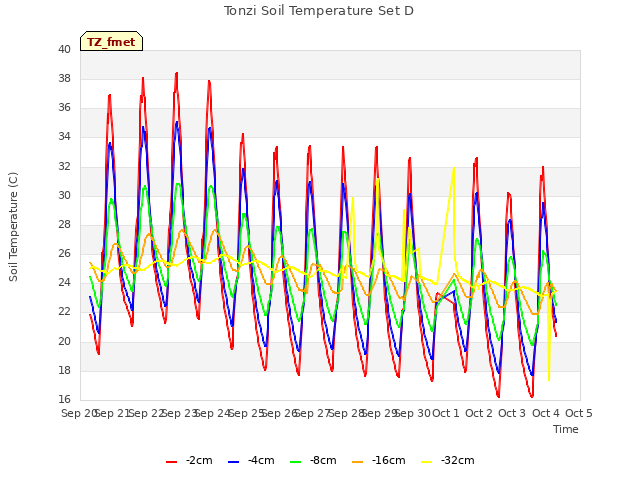Click the 26 y-axis tick label
Image resolution: width=640 pixels, height=480 pixels.
pyautogui.click(x=64, y=254)
